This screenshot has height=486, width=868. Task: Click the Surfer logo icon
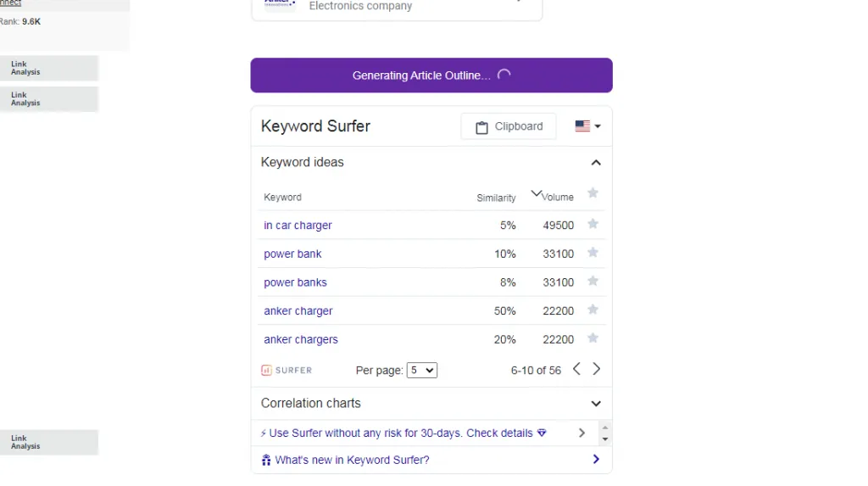(266, 370)
